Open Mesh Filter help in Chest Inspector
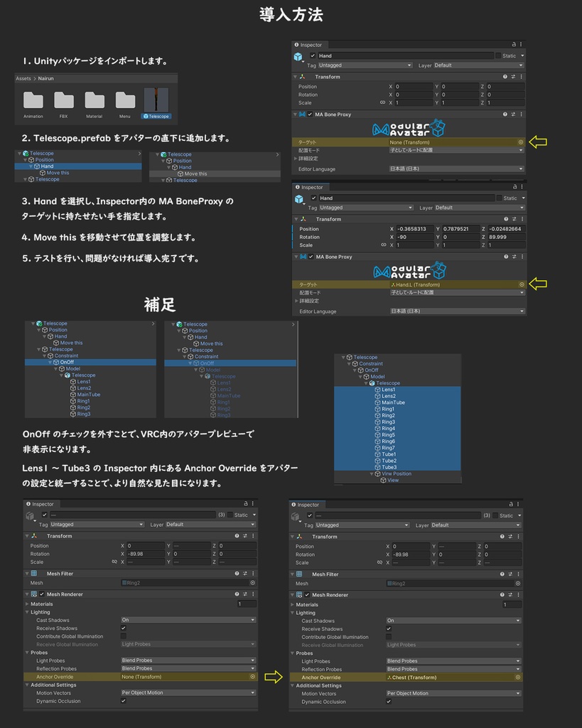The image size is (582, 728). tap(502, 574)
